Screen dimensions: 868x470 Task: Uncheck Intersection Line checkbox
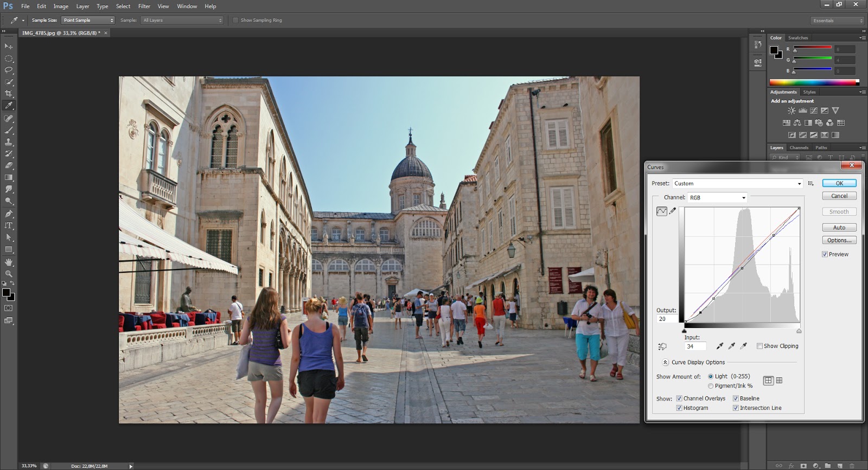(736, 408)
